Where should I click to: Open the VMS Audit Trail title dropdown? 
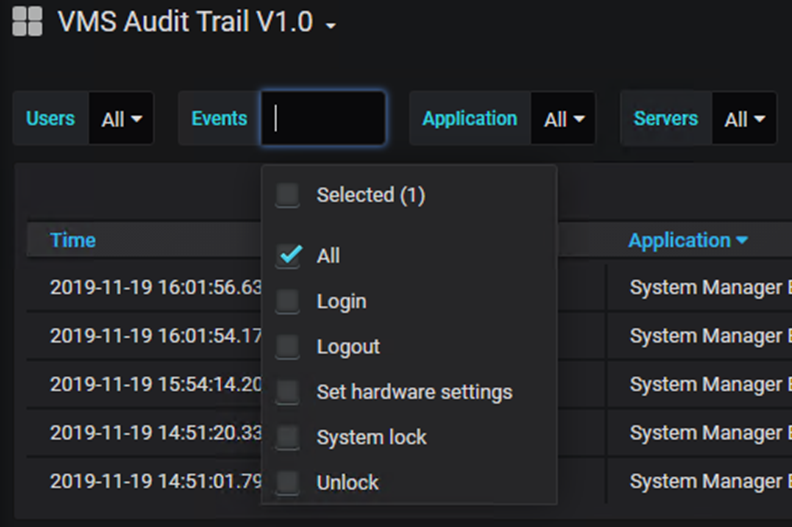pos(331,25)
